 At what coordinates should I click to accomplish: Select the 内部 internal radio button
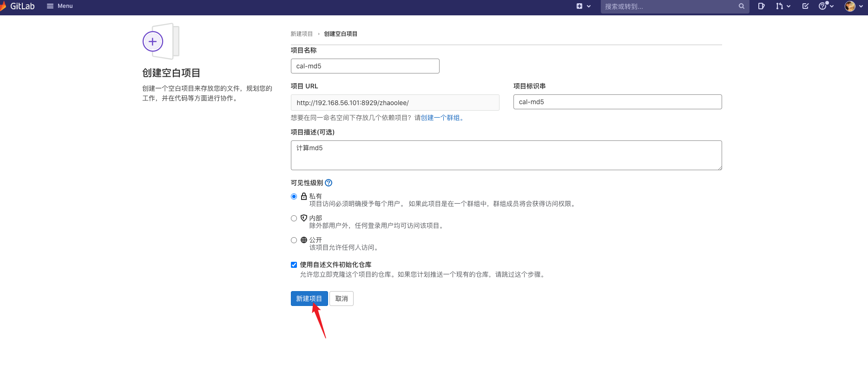294,218
